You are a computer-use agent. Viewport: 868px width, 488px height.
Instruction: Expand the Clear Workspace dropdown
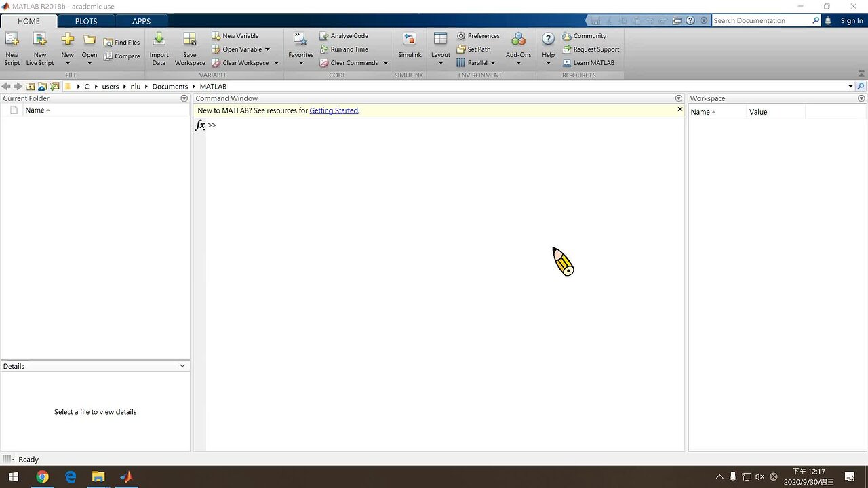pyautogui.click(x=275, y=62)
